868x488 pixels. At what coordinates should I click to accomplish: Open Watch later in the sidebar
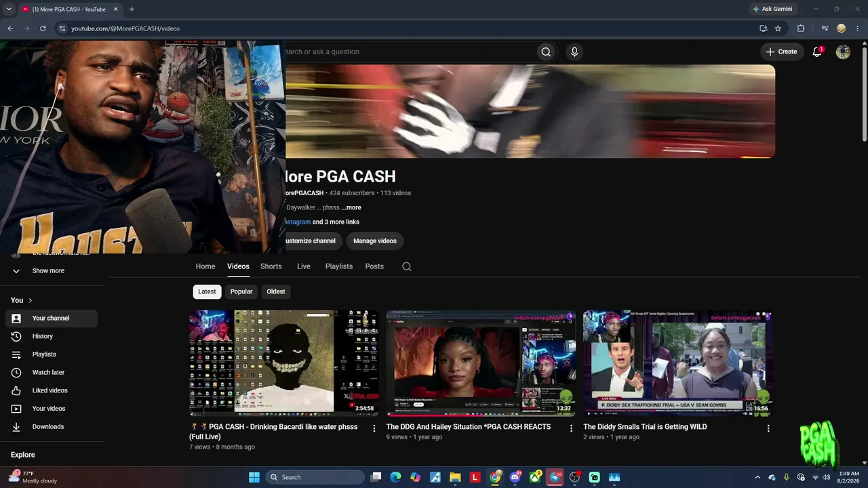[52, 372]
